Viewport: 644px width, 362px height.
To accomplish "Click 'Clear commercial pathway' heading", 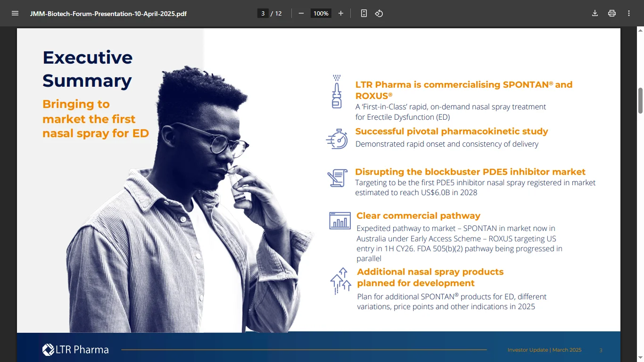I will 418,216.
